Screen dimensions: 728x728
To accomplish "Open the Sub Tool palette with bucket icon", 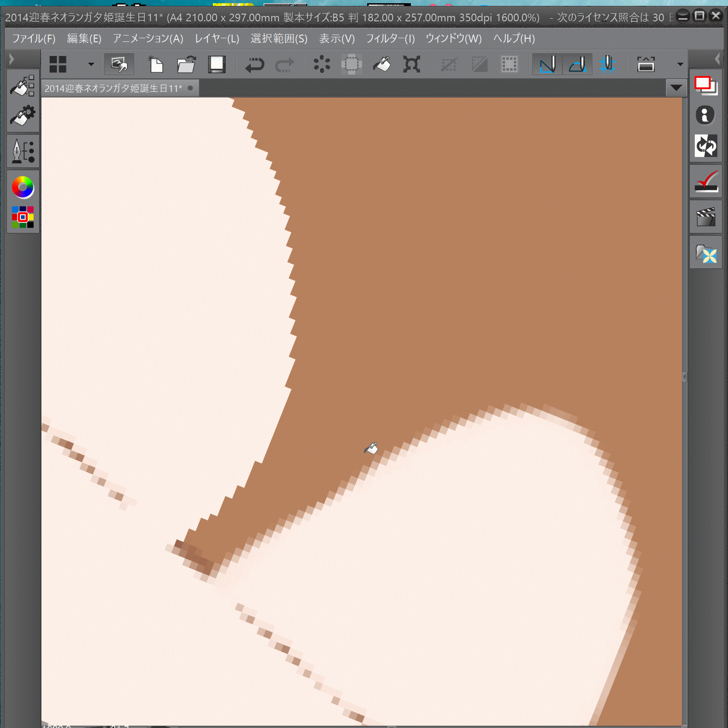I will point(22,86).
